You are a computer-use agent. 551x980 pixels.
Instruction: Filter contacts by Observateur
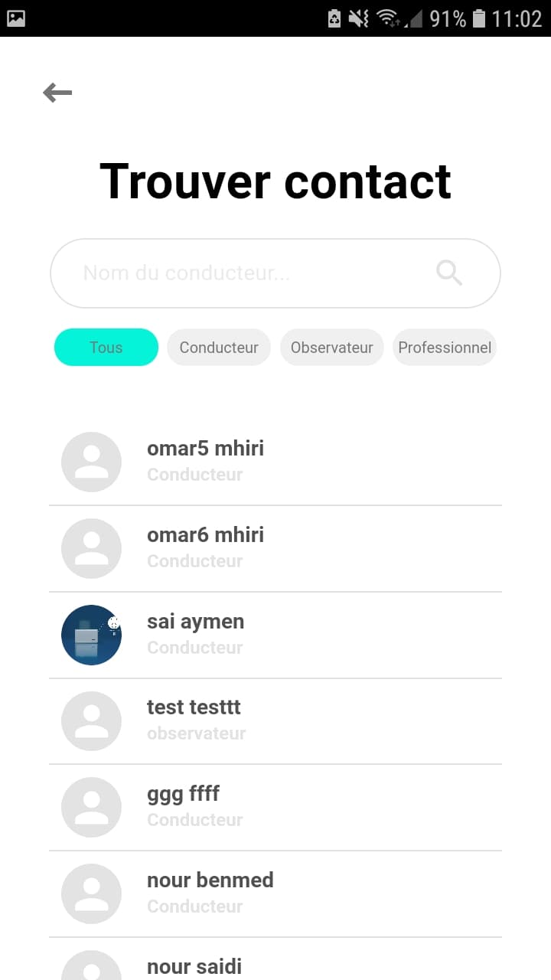[x=331, y=348]
